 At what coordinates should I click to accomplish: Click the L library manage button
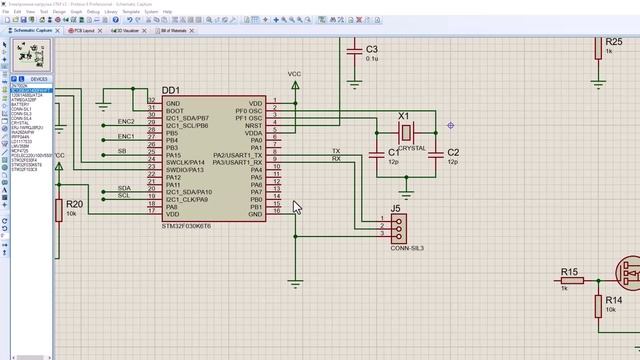coord(22,79)
